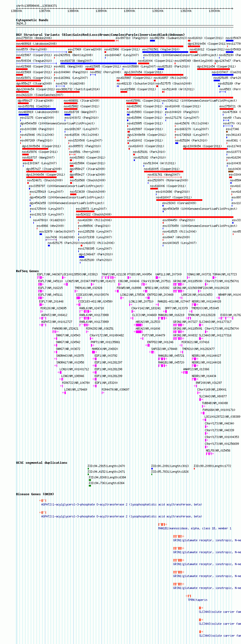
Task: Select the CLIC3|NM_004669 gene label
Action: coord(144,315)
